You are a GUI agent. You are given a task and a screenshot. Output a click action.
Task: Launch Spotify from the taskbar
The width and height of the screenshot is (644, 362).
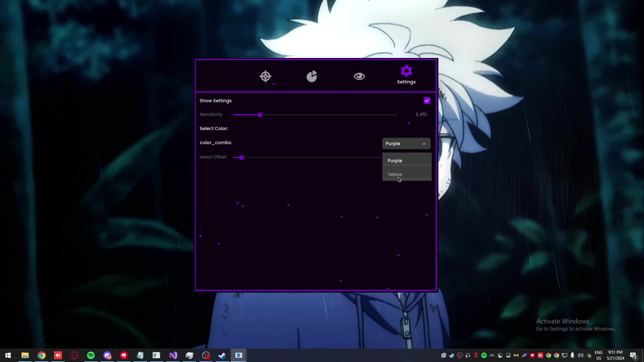91,355
